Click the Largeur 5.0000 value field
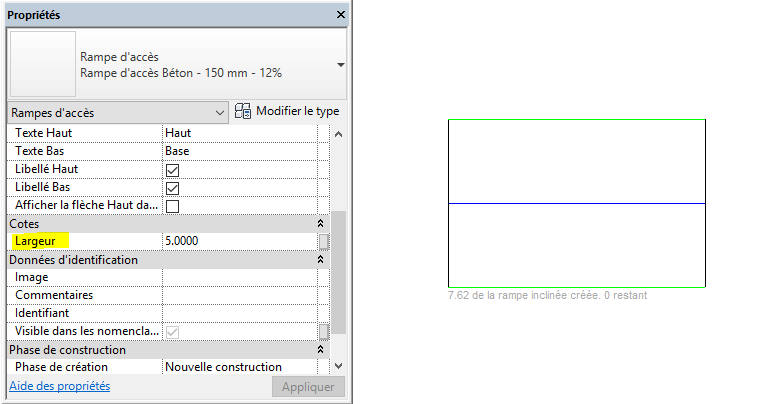The image size is (768, 404). pos(240,241)
